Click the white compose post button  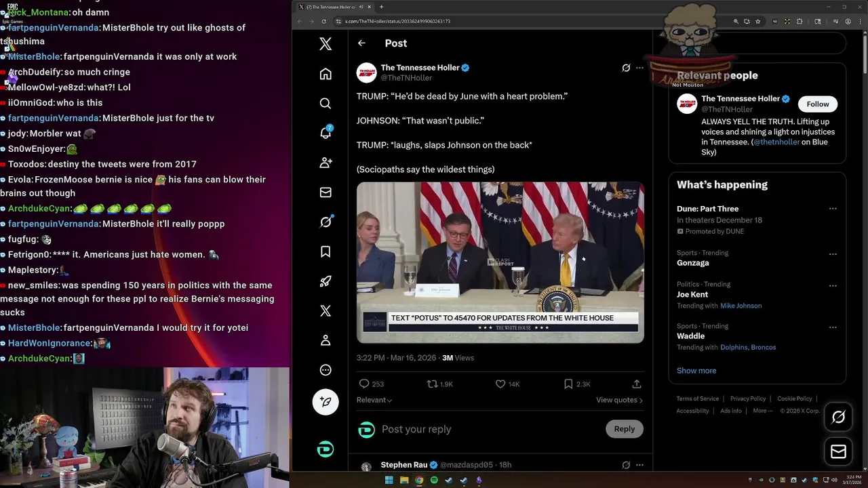pos(325,402)
